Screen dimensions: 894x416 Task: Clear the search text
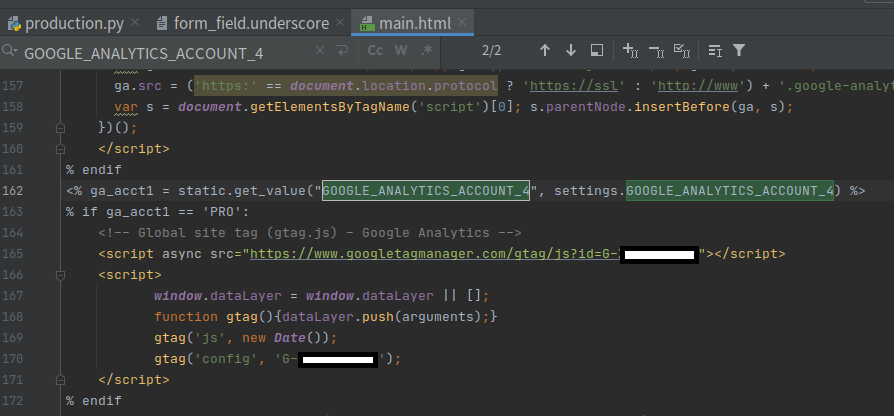(x=320, y=51)
